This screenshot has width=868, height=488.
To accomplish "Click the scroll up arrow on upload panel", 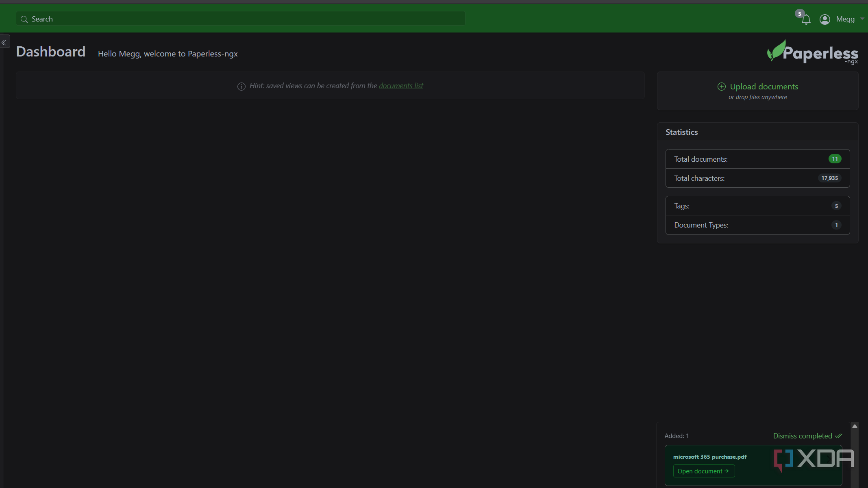I will [x=855, y=426].
